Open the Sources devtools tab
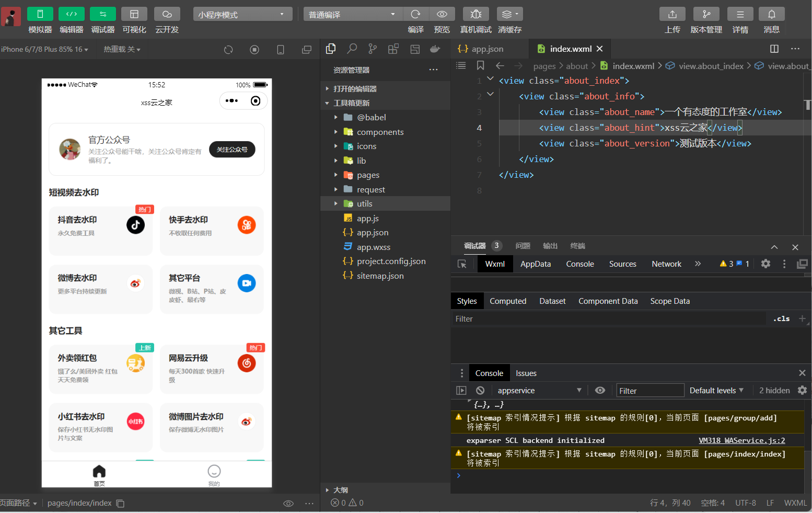The height and width of the screenshot is (513, 812). click(x=623, y=264)
